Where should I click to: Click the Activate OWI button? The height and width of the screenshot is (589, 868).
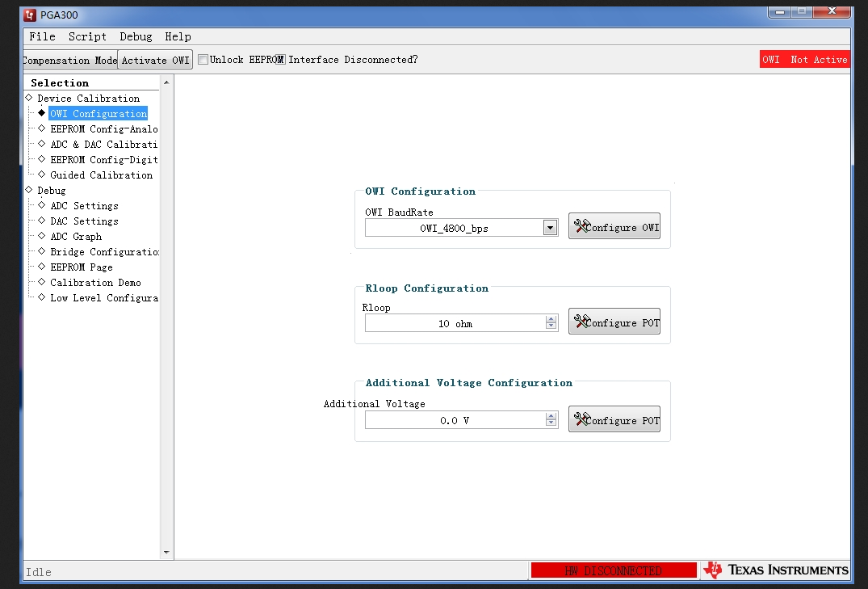pos(155,60)
